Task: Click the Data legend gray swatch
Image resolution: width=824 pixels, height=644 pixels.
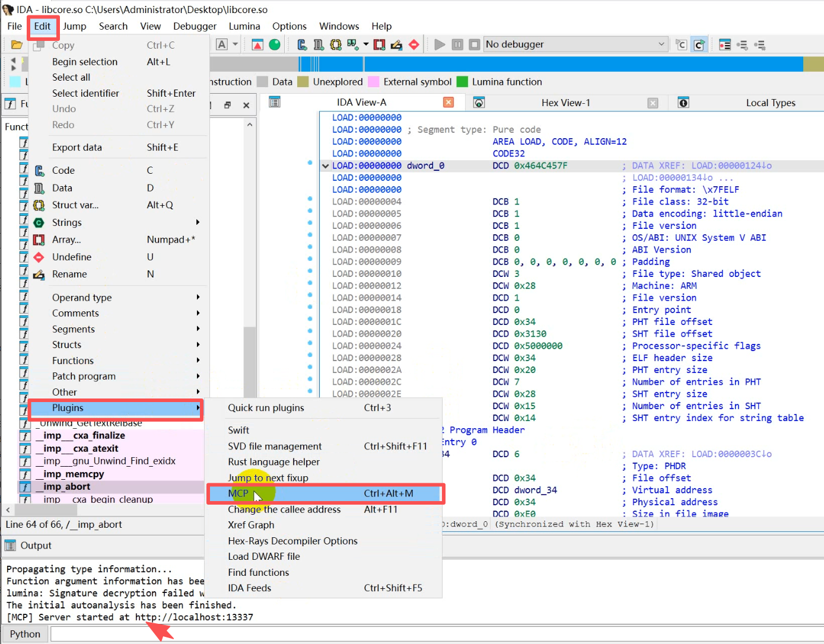Action: [x=263, y=82]
